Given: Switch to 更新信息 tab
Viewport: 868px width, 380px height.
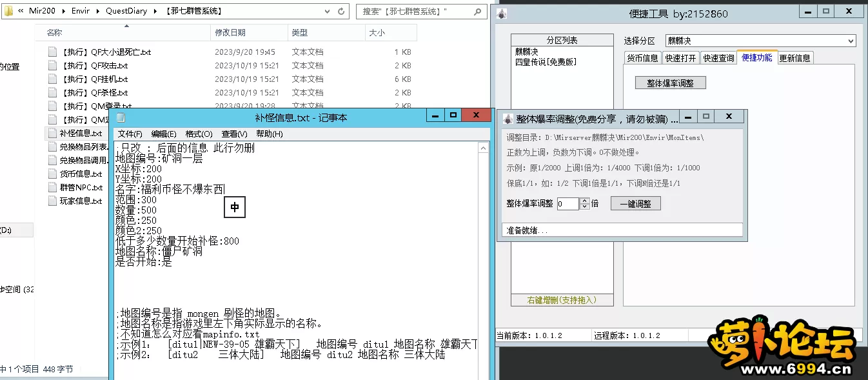Looking at the screenshot, I should click(795, 58).
